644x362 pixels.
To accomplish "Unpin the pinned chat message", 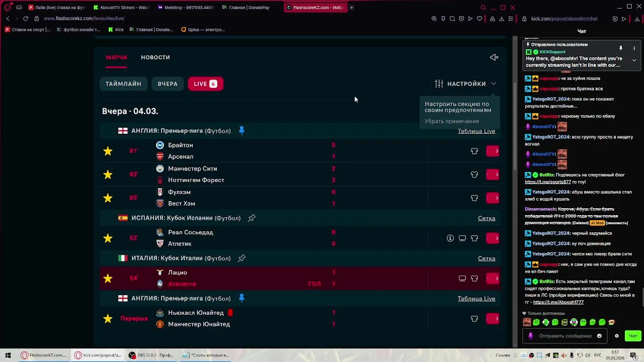I will (621, 48).
